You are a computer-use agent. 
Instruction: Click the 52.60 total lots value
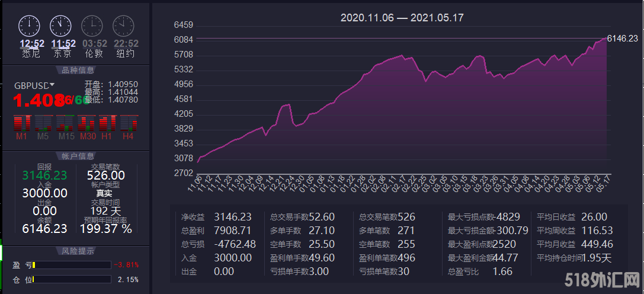(x=322, y=217)
